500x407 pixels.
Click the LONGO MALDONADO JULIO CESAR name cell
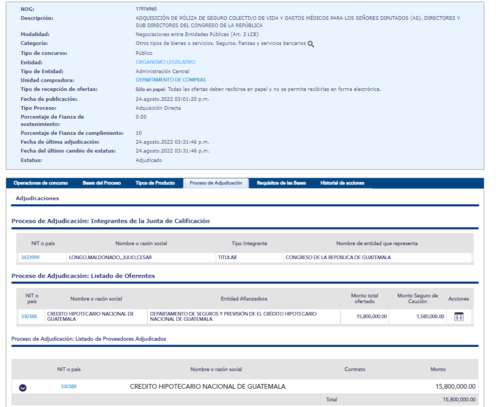(x=141, y=257)
